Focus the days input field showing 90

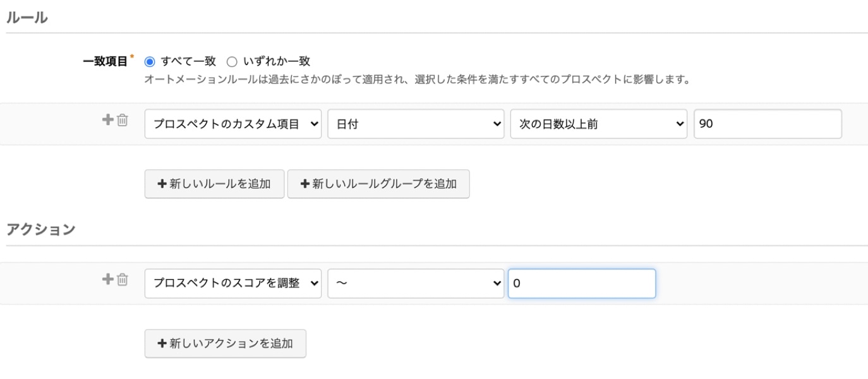[768, 124]
